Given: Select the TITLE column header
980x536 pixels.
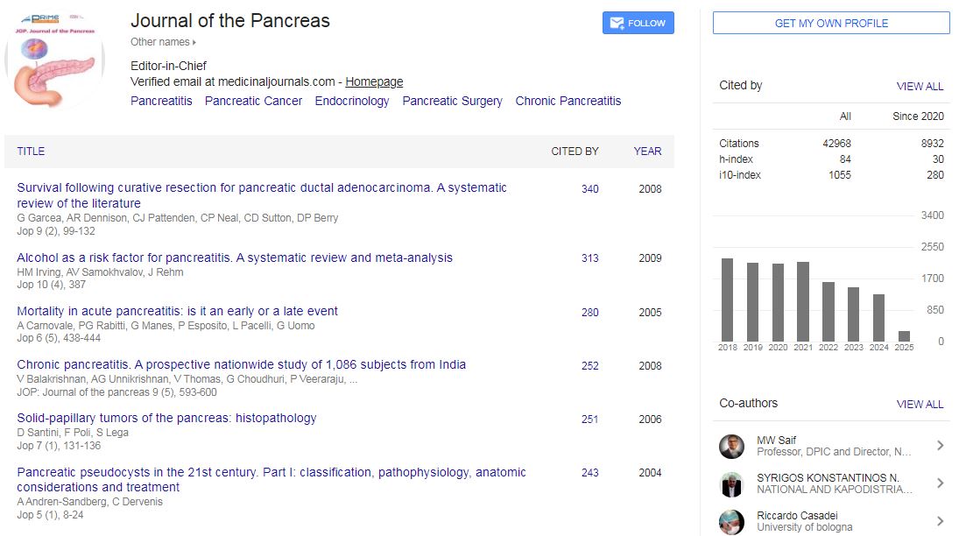Looking at the screenshot, I should [x=31, y=152].
